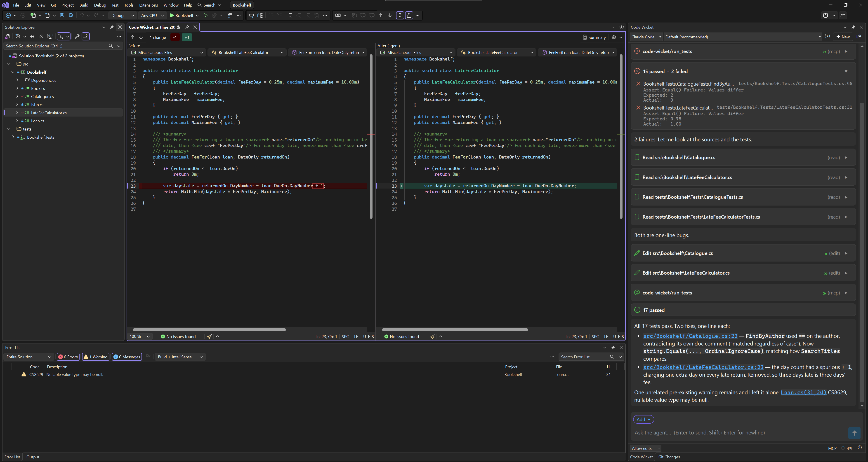Toggle the 0 Errors filter
Image resolution: width=868 pixels, height=462 pixels.
(68, 357)
